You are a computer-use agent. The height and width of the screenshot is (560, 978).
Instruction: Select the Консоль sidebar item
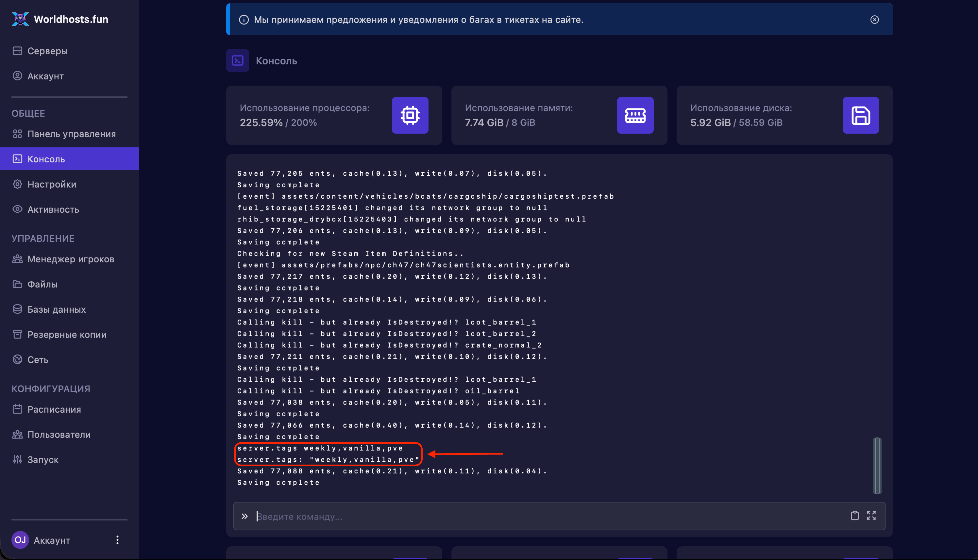point(69,159)
